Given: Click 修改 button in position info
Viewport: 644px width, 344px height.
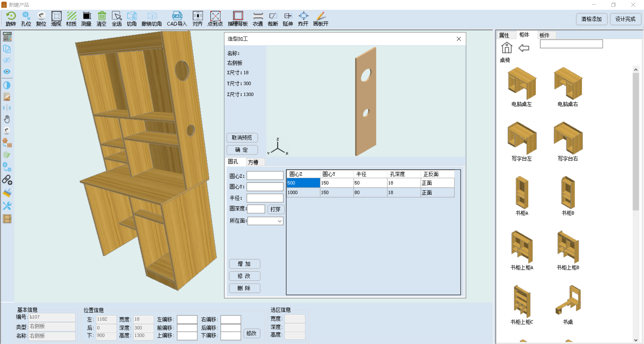Looking at the screenshot, I should [x=252, y=333].
